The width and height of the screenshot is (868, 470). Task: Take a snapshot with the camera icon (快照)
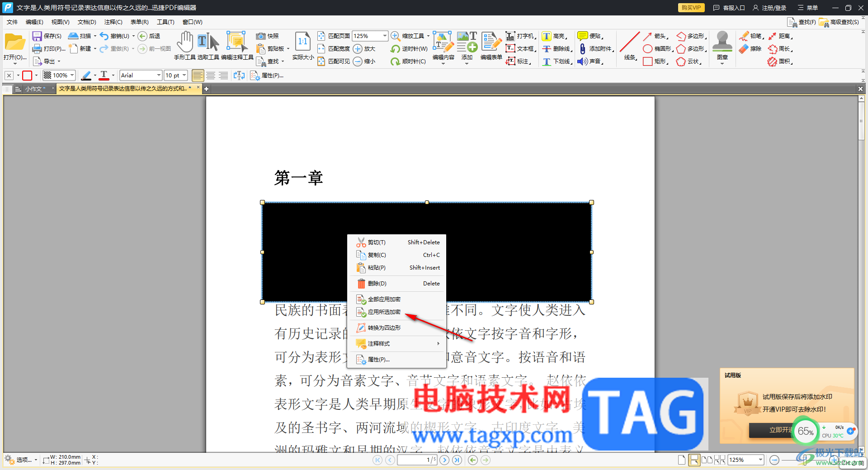click(260, 36)
